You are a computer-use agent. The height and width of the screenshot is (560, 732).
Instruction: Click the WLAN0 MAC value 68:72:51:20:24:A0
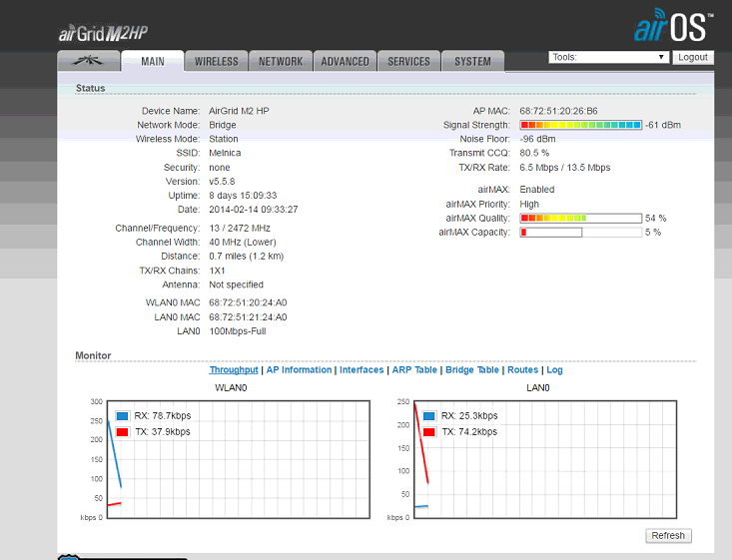(x=248, y=302)
